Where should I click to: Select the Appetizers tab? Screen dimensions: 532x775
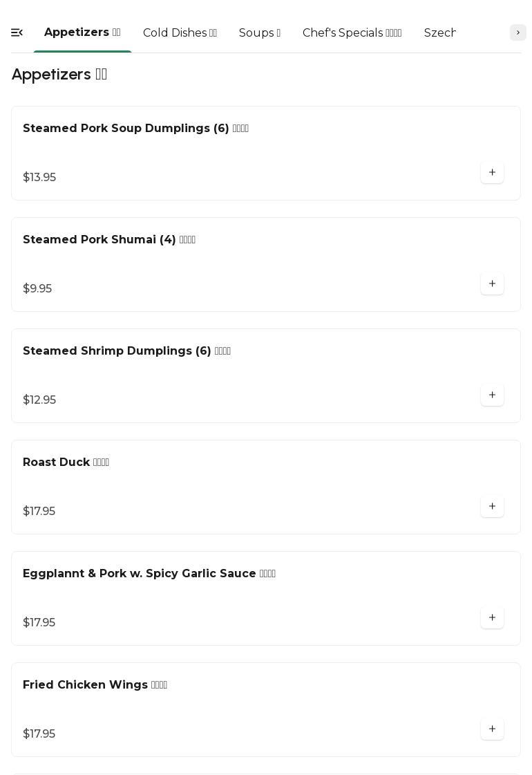82,32
